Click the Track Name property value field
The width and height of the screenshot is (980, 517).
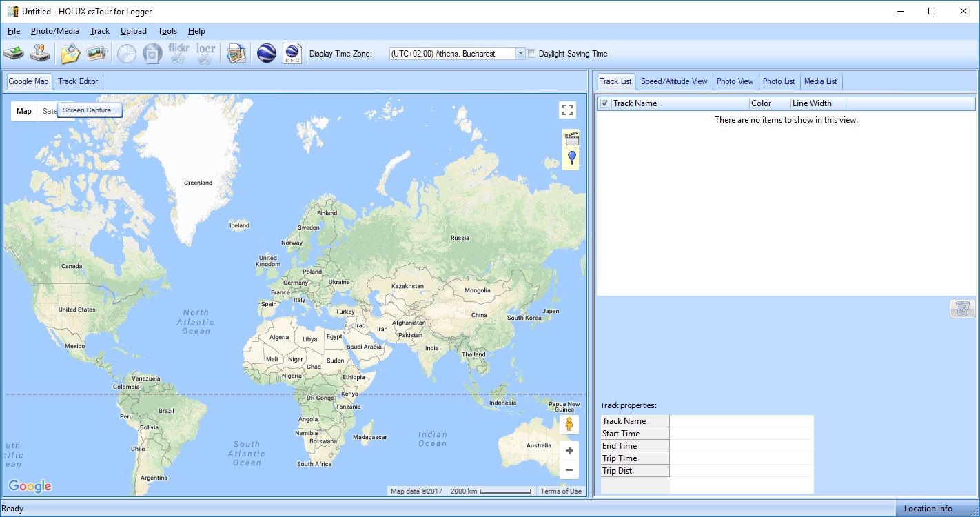742,421
